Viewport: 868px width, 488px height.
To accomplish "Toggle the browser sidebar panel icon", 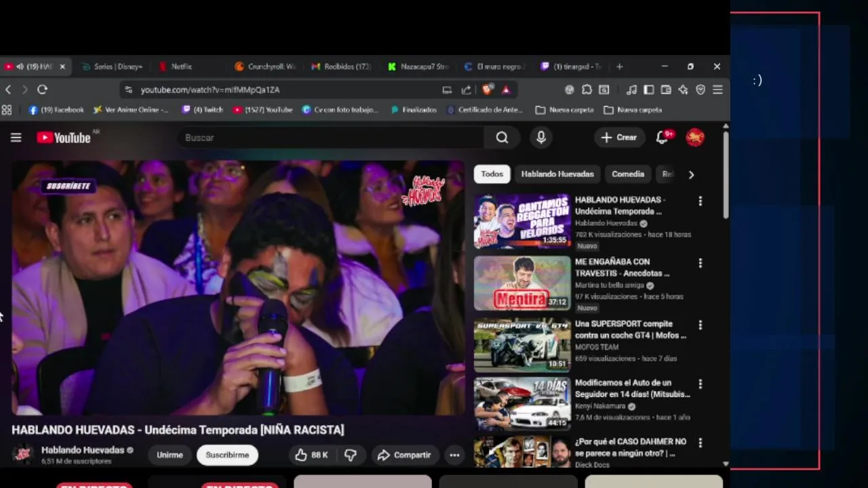I will coord(649,89).
